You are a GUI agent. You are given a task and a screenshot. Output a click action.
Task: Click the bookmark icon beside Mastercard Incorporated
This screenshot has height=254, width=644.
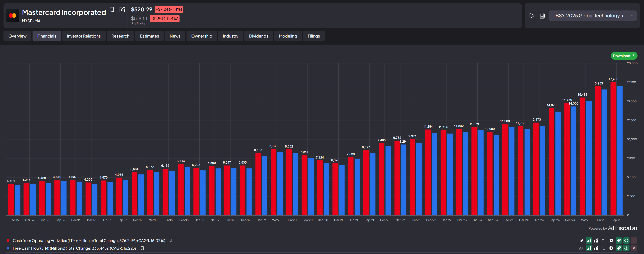click(112, 10)
